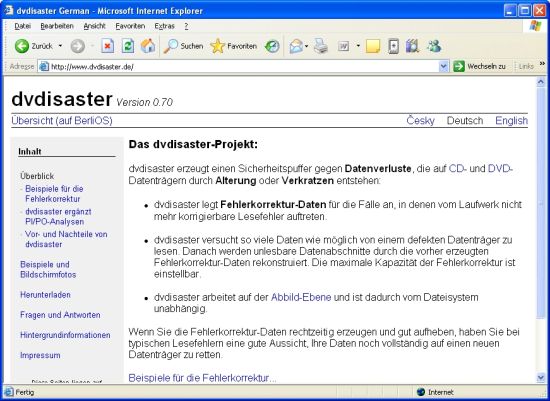The height and width of the screenshot is (401, 550).
Task: Click the green Zurück back arrow icon
Action: [x=22, y=46]
